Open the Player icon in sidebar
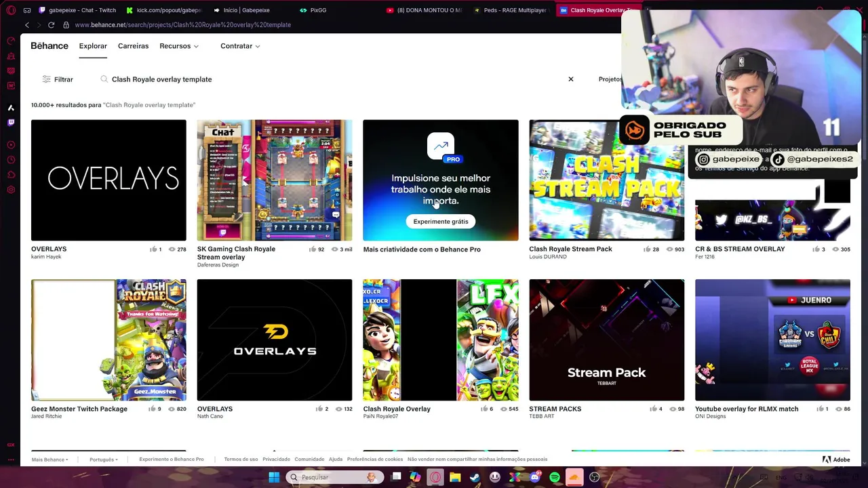The height and width of the screenshot is (488, 868). pyautogui.click(x=11, y=145)
